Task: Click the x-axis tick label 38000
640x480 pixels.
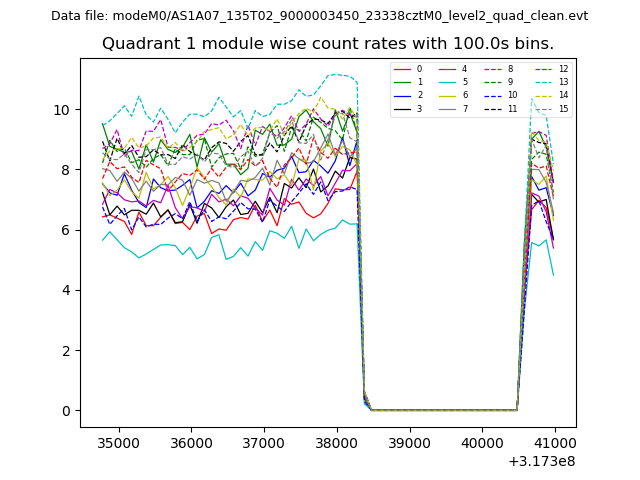Action: tap(336, 443)
